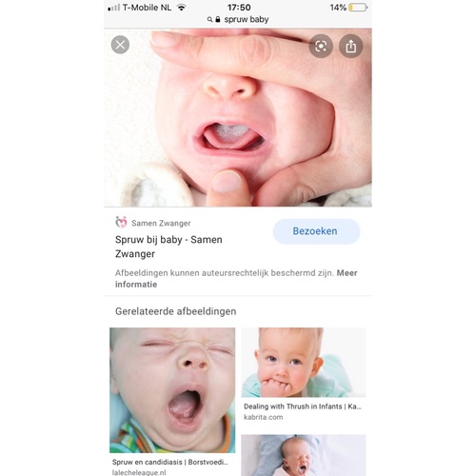Open 'Spruw bij baby - Samen Zwanger' title
This screenshot has height=476, width=476.
click(x=169, y=247)
